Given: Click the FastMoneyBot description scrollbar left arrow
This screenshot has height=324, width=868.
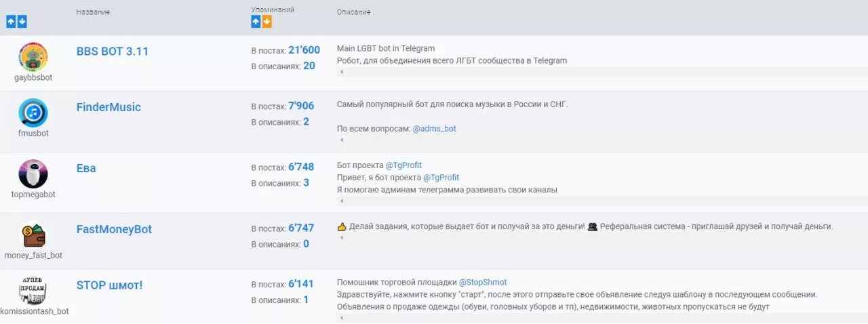Looking at the screenshot, I should point(341,237).
